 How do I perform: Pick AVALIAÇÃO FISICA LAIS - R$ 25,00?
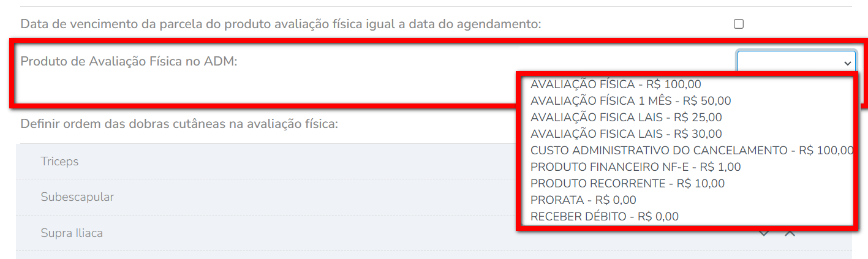(x=626, y=118)
